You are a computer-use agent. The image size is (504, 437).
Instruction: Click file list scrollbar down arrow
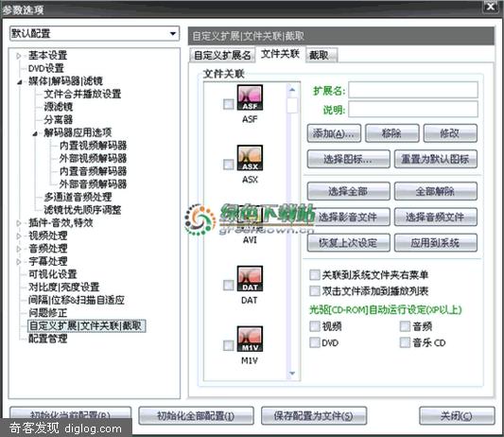[292, 374]
